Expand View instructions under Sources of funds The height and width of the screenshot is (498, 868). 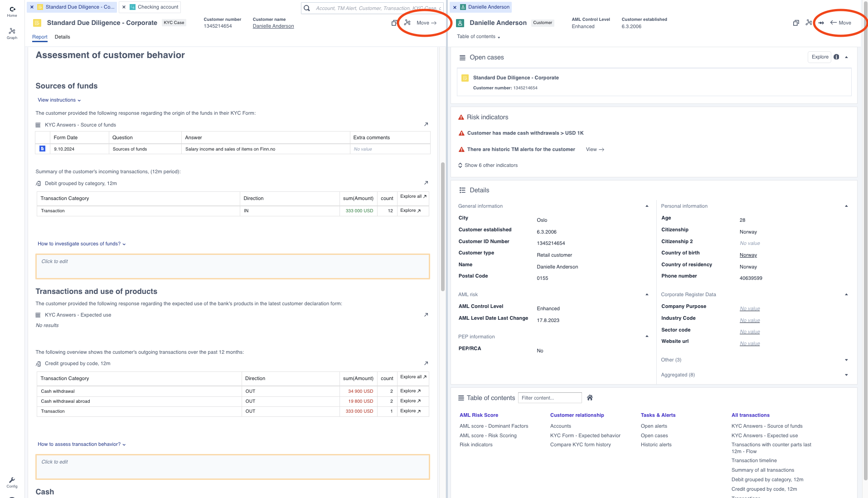tap(59, 100)
